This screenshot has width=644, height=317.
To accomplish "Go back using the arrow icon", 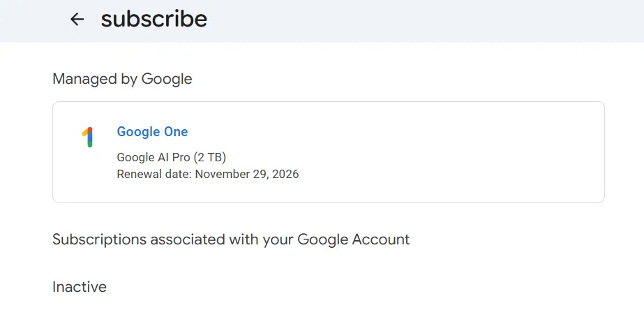I will (x=77, y=20).
